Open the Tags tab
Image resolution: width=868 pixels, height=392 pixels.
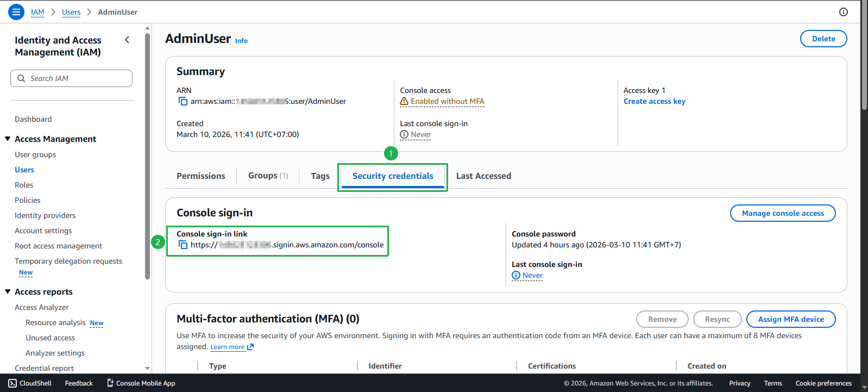pyautogui.click(x=320, y=176)
